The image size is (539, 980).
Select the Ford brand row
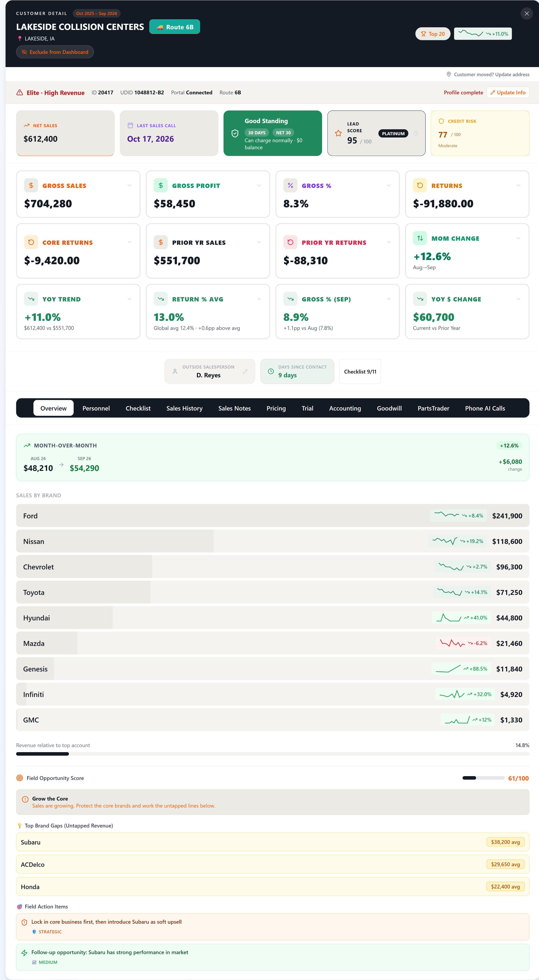click(273, 516)
